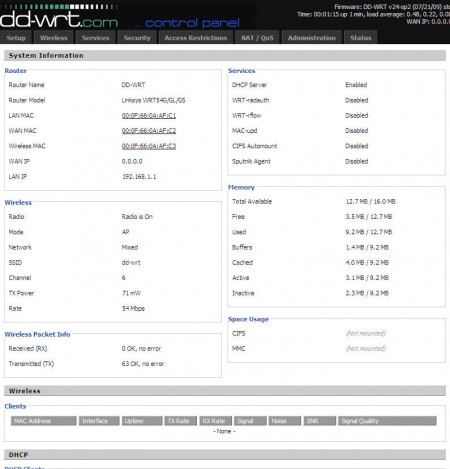The image size is (450, 469).
Task: Click the CIFS Automount 'Disabled' status
Action: [357, 146]
